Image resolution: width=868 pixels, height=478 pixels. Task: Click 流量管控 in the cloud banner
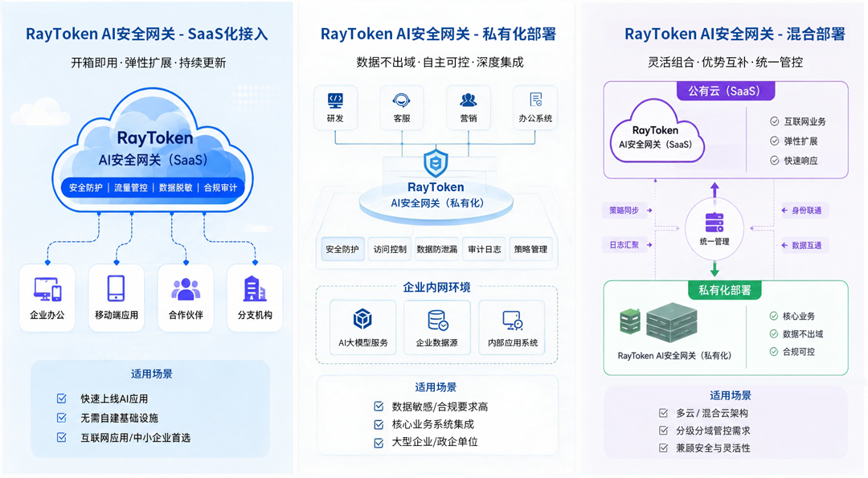click(131, 187)
